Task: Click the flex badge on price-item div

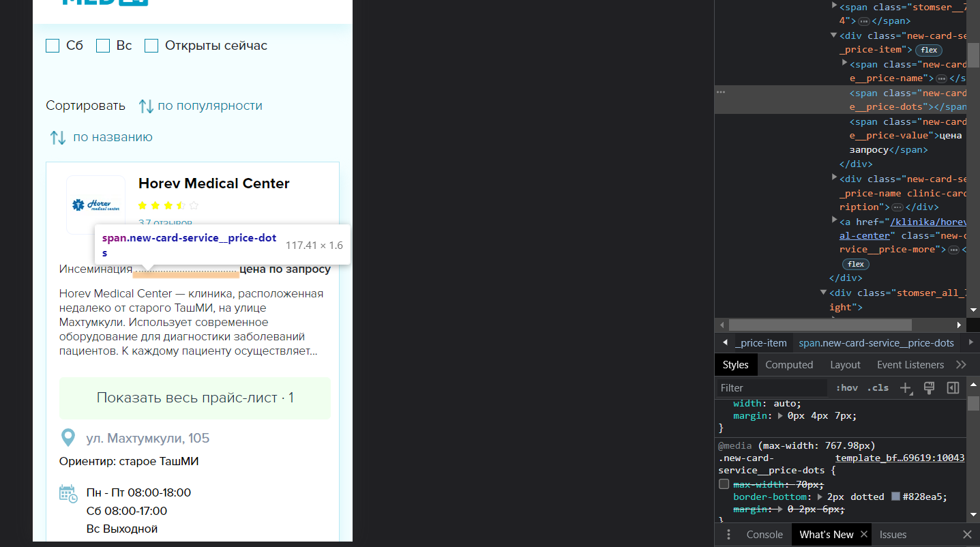Action: [929, 50]
